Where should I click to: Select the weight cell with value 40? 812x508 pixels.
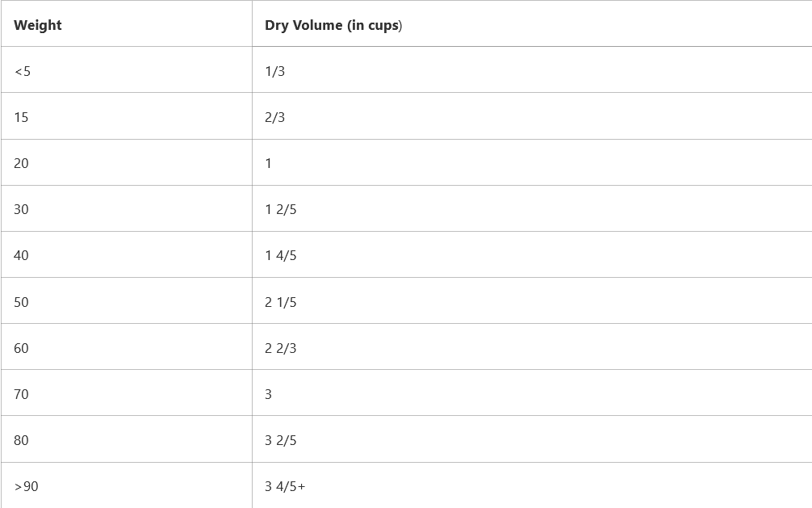[x=21, y=255]
